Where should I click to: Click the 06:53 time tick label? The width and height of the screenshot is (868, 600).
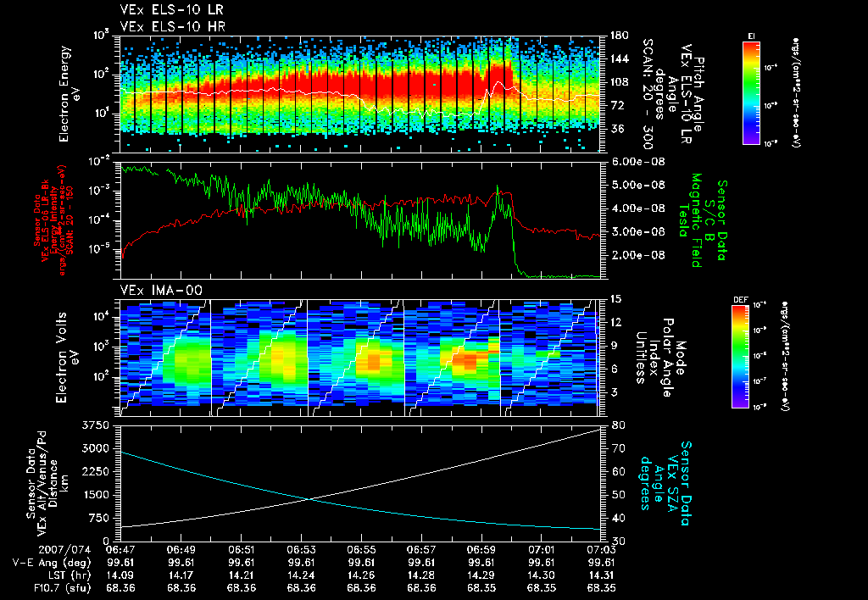(x=301, y=550)
